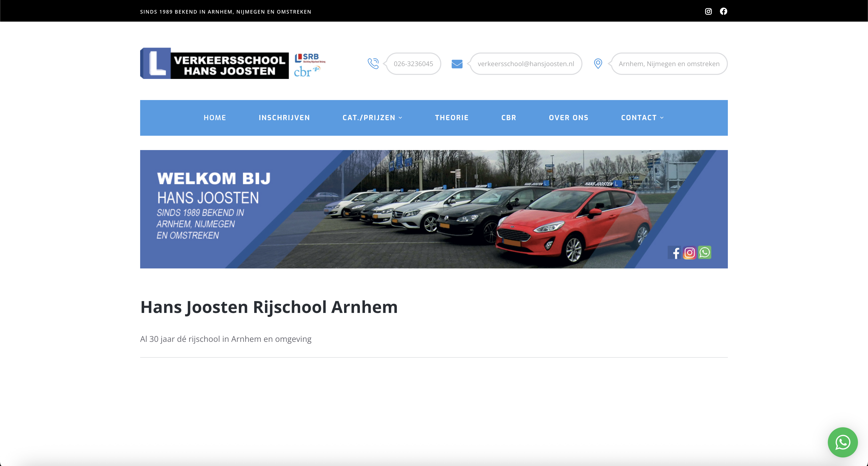Open the Cat./Prijzen menu item
The width and height of the screenshot is (868, 466).
tap(369, 118)
